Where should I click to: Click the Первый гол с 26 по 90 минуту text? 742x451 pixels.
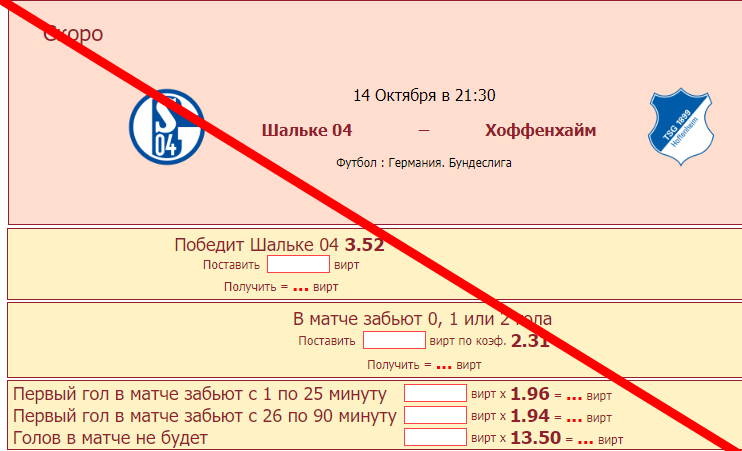click(x=204, y=416)
